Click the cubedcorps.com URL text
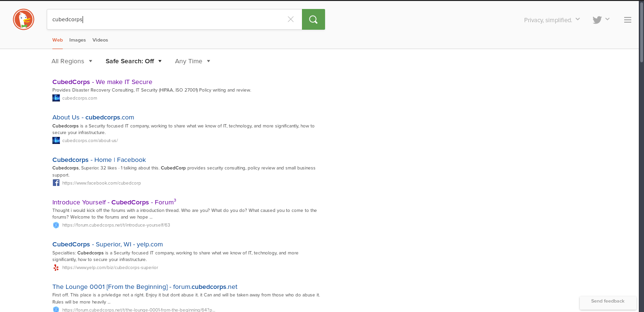This screenshot has height=312, width=644. [x=80, y=98]
